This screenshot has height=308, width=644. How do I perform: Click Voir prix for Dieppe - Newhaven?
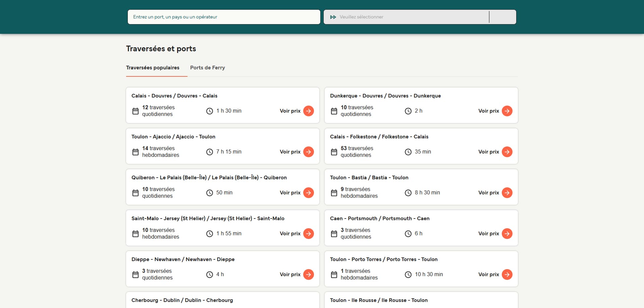click(290, 274)
